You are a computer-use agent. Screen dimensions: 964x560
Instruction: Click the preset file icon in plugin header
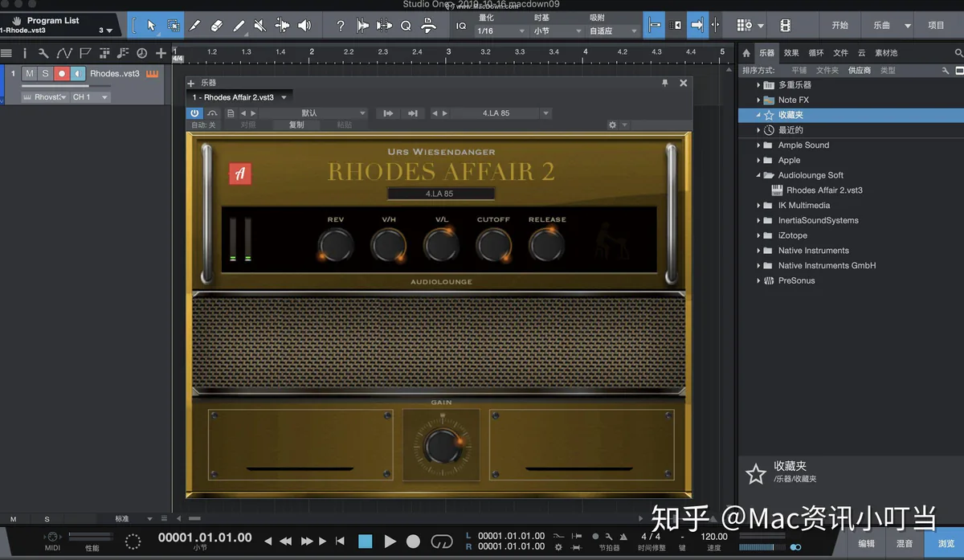coord(231,113)
